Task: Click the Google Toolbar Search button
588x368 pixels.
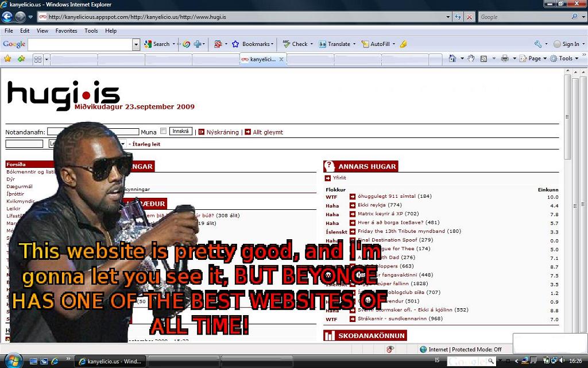Action: click(x=157, y=44)
